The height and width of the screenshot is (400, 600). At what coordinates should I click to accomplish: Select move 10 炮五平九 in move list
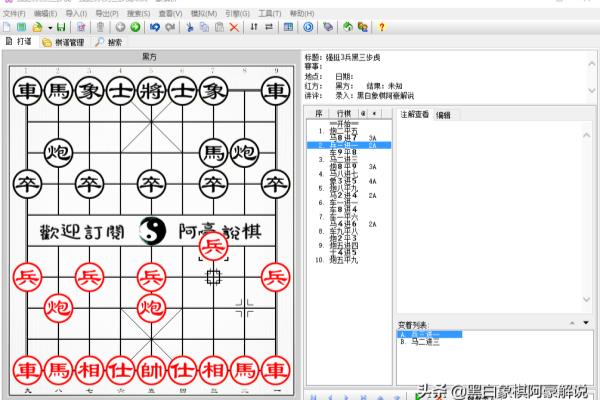point(343,259)
